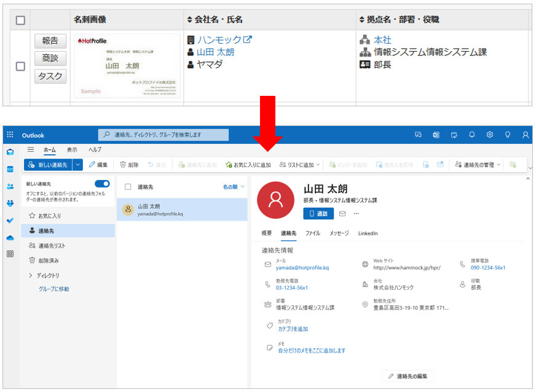Select 連絡先 tab in contact pane
This screenshot has width=536, height=392.
click(x=288, y=233)
